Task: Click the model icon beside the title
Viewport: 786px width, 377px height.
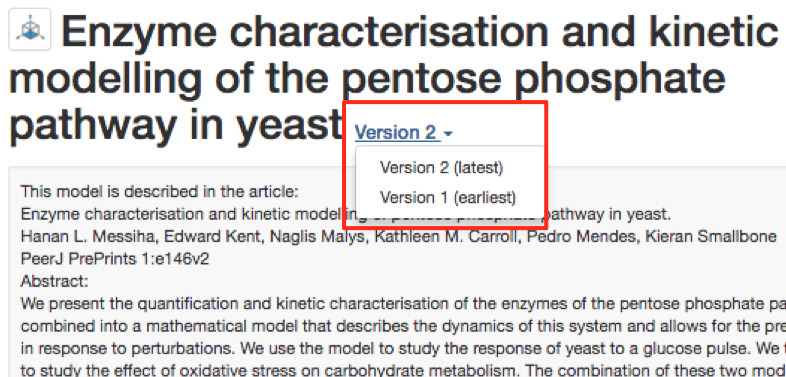Action: pyautogui.click(x=30, y=30)
